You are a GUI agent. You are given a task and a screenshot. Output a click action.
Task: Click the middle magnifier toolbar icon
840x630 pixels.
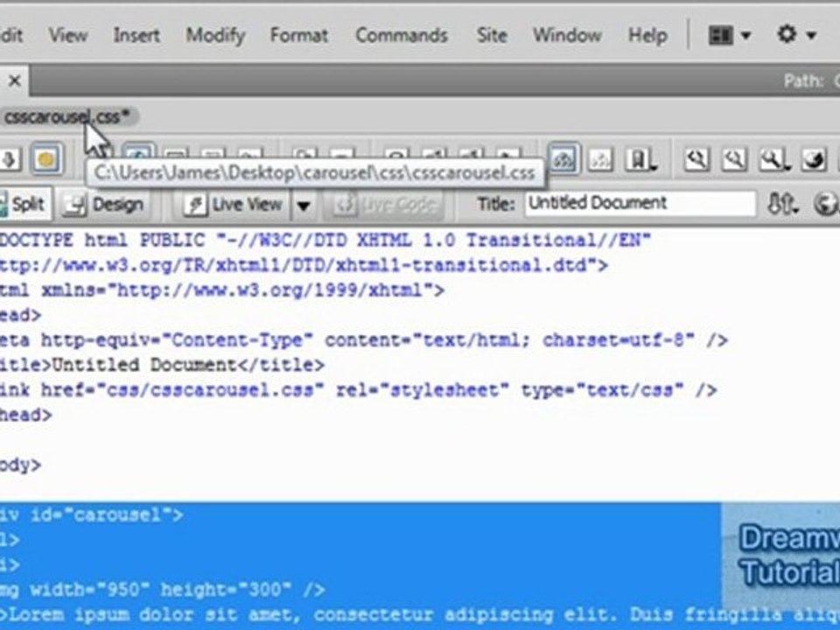pyautogui.click(x=734, y=159)
